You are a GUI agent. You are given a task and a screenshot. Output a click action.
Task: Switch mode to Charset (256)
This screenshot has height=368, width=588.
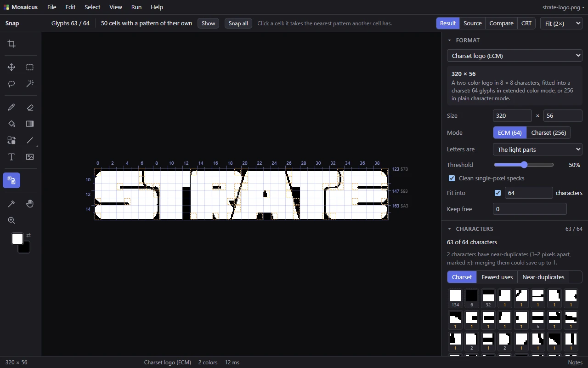pos(548,132)
